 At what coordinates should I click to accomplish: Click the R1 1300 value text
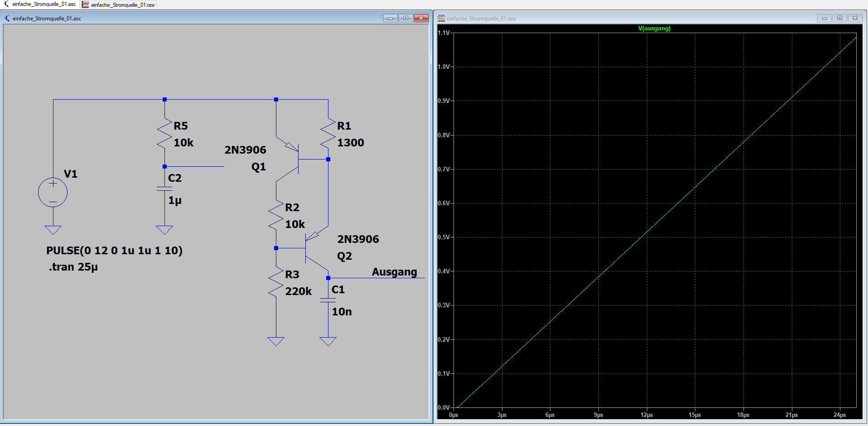tap(351, 143)
